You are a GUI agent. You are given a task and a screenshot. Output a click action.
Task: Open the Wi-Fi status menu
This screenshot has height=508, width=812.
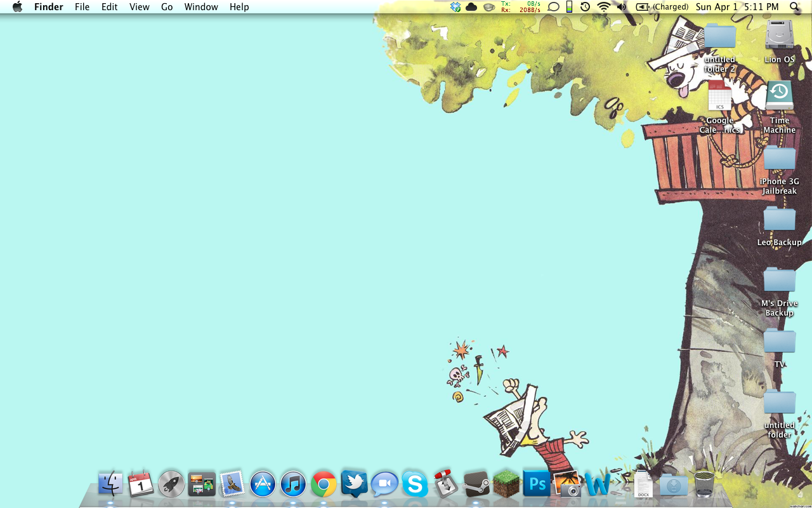(603, 7)
